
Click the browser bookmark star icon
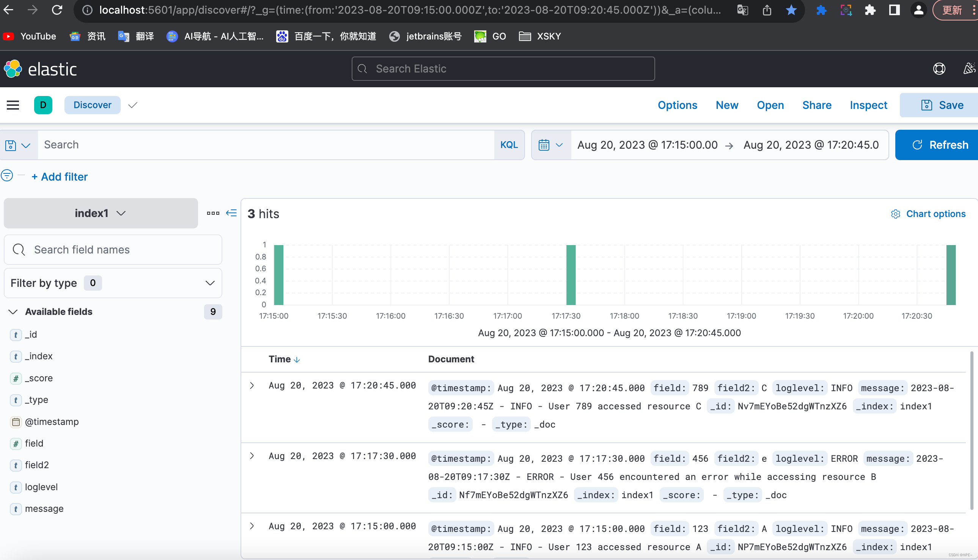(791, 10)
